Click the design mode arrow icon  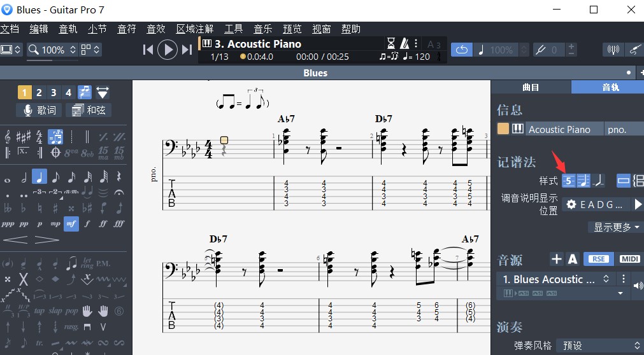click(103, 92)
